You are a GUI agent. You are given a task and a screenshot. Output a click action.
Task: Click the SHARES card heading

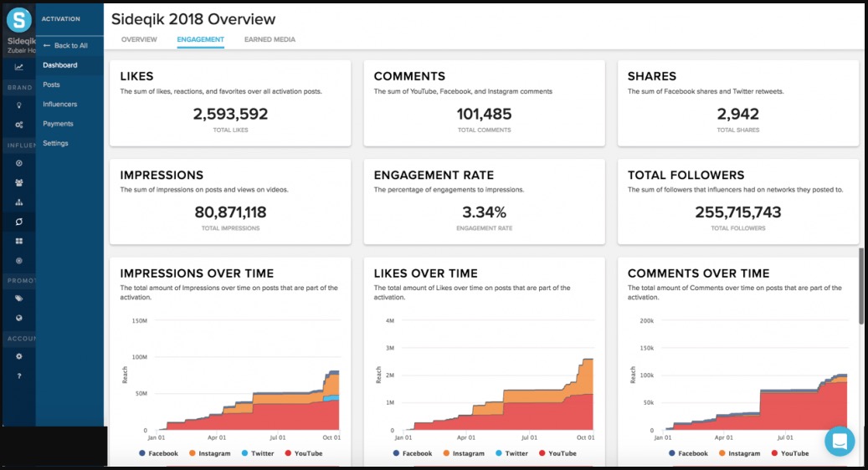tap(652, 76)
